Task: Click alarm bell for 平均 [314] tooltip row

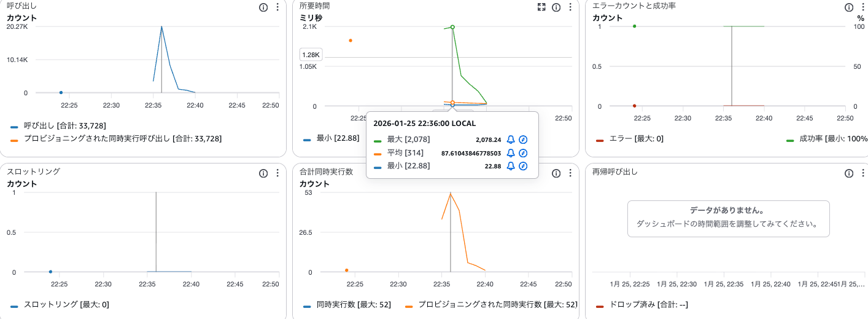Action: (x=511, y=153)
